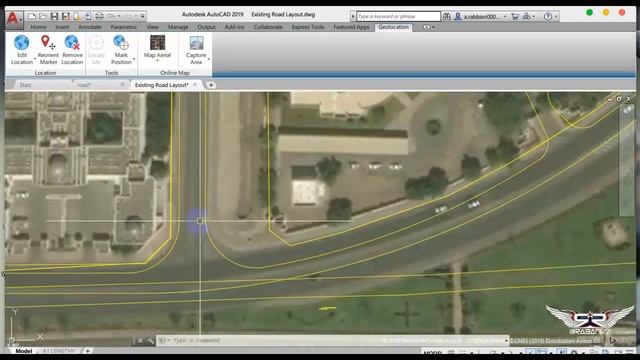
Task: Click the New drawing icon in quick access toolbar
Action: point(32,16)
